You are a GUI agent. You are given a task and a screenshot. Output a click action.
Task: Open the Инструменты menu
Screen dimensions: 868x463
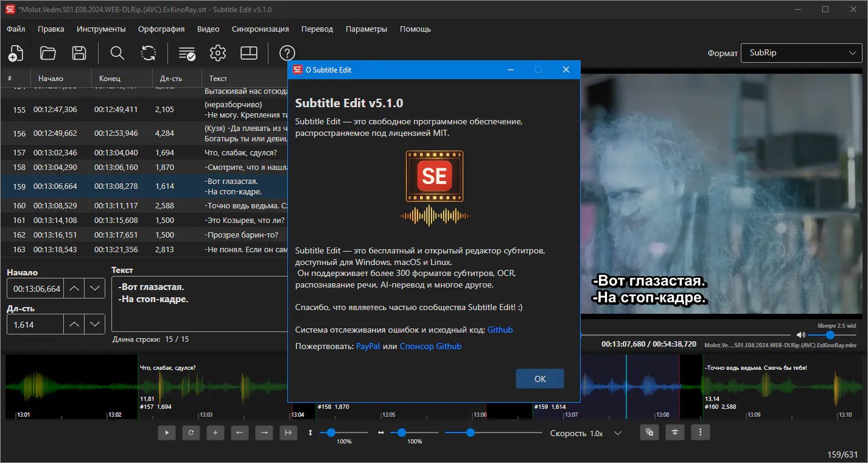click(x=101, y=29)
